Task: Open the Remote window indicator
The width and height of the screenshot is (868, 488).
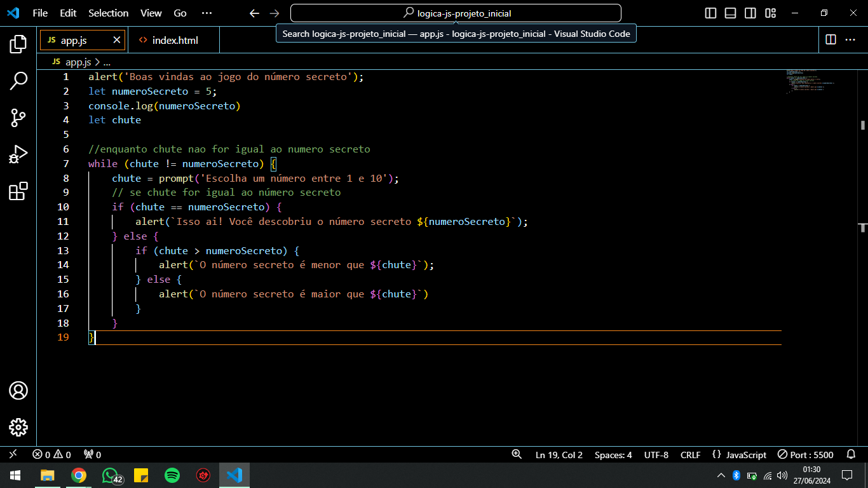Action: click(13, 454)
